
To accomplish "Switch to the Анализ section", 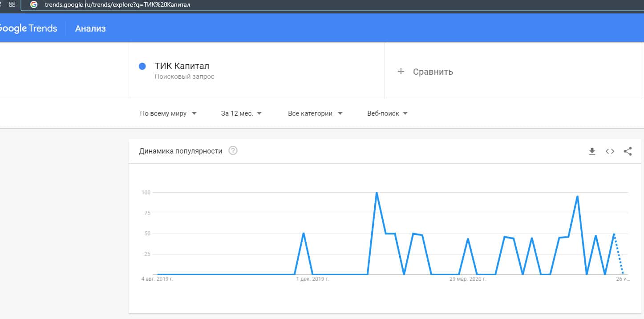I will (x=90, y=28).
